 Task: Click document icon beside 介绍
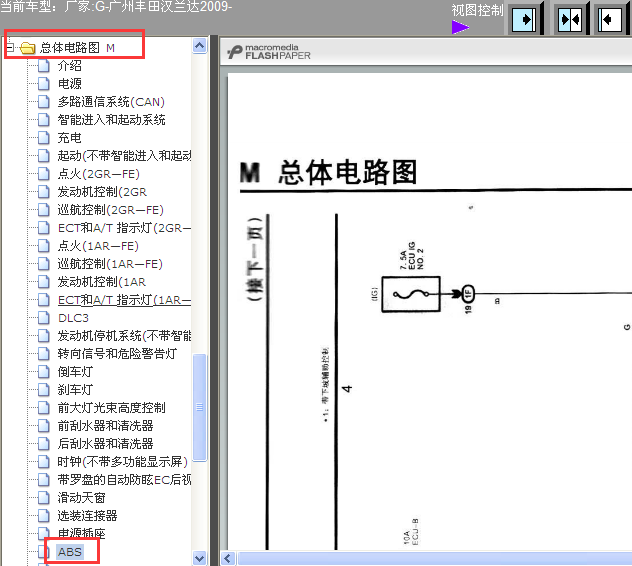[44, 66]
